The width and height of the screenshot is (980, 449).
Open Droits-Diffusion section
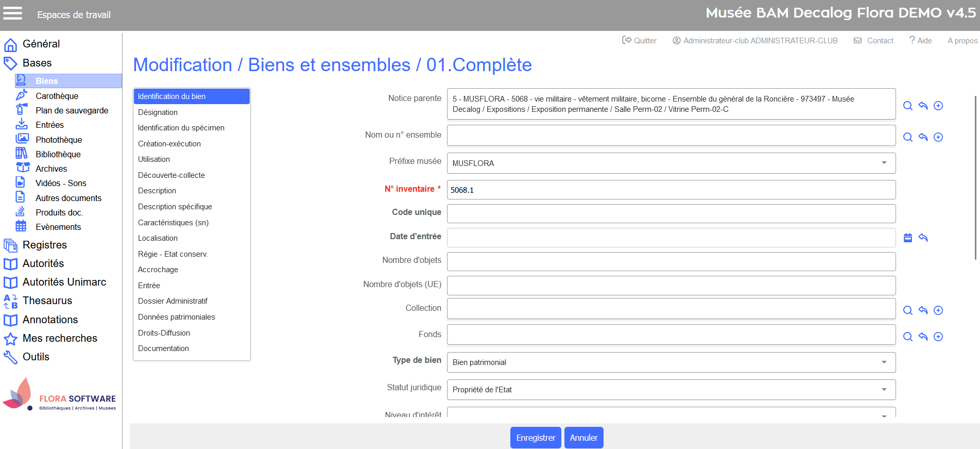(164, 333)
